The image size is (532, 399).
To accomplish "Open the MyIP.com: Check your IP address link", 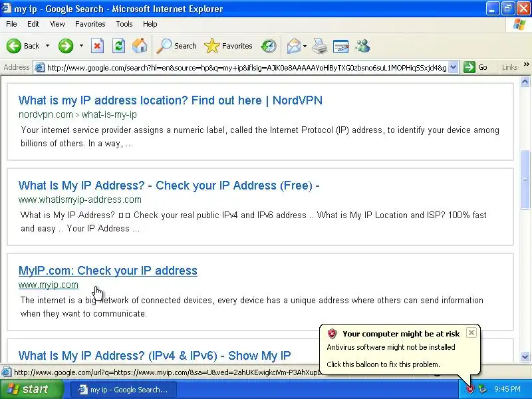I will pos(108,271).
